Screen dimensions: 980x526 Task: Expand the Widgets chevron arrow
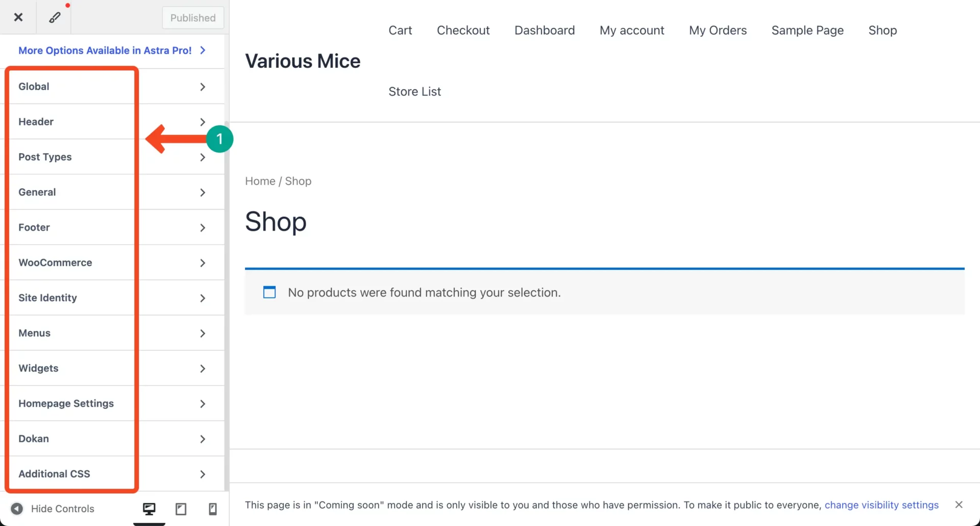[203, 368]
